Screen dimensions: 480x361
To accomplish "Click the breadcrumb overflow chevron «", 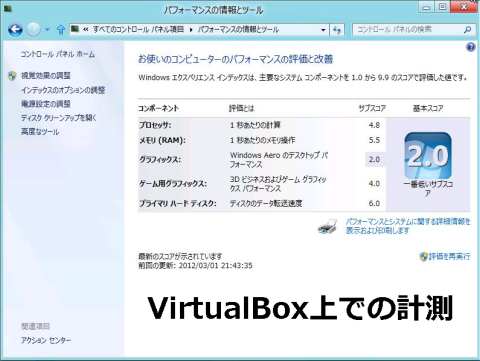I will click(86, 30).
